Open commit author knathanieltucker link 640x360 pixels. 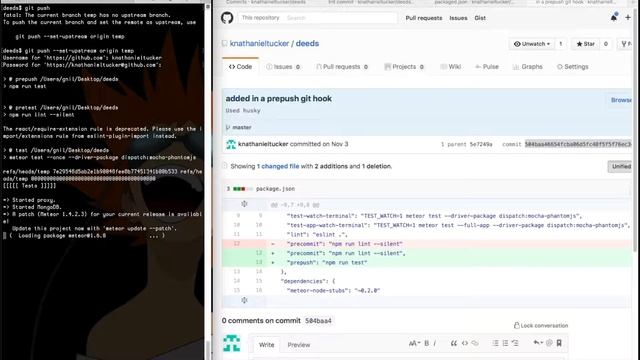tap(263, 144)
